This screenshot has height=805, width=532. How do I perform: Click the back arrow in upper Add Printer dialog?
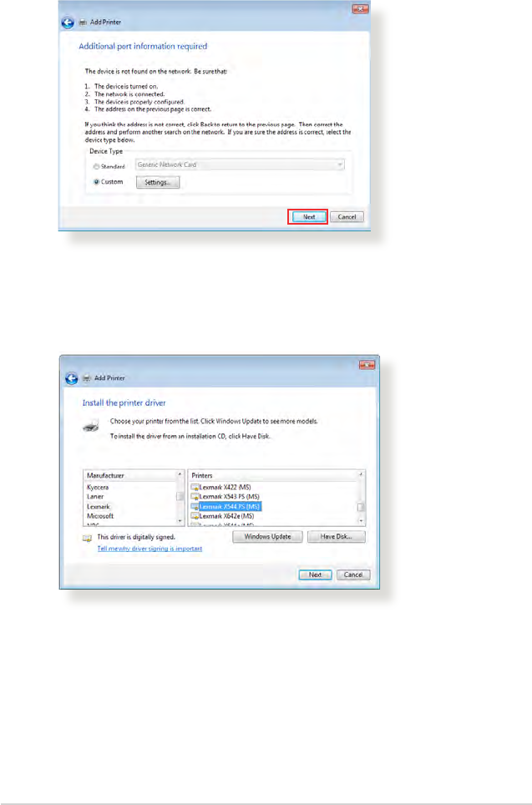coord(68,23)
